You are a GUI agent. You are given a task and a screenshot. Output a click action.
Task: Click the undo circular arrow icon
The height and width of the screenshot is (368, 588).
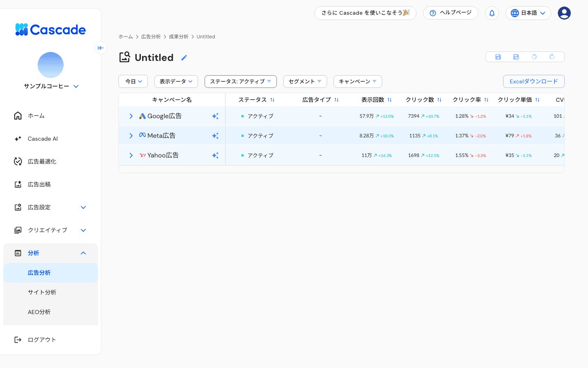pos(534,57)
